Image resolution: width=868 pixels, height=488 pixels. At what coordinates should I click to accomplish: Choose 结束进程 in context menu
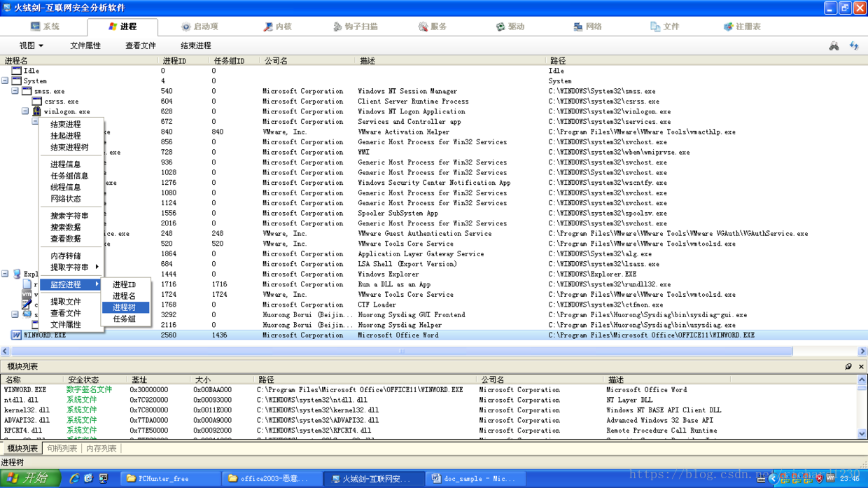pyautogui.click(x=66, y=125)
